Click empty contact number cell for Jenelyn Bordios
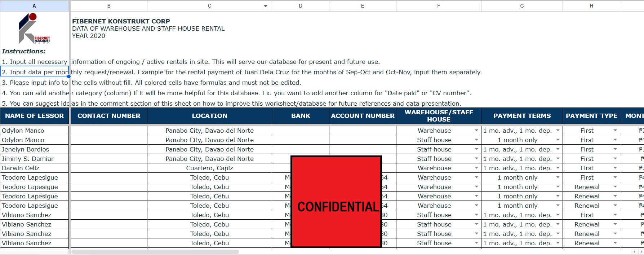Image resolution: width=644 pixels, height=255 pixels. pyautogui.click(x=109, y=149)
